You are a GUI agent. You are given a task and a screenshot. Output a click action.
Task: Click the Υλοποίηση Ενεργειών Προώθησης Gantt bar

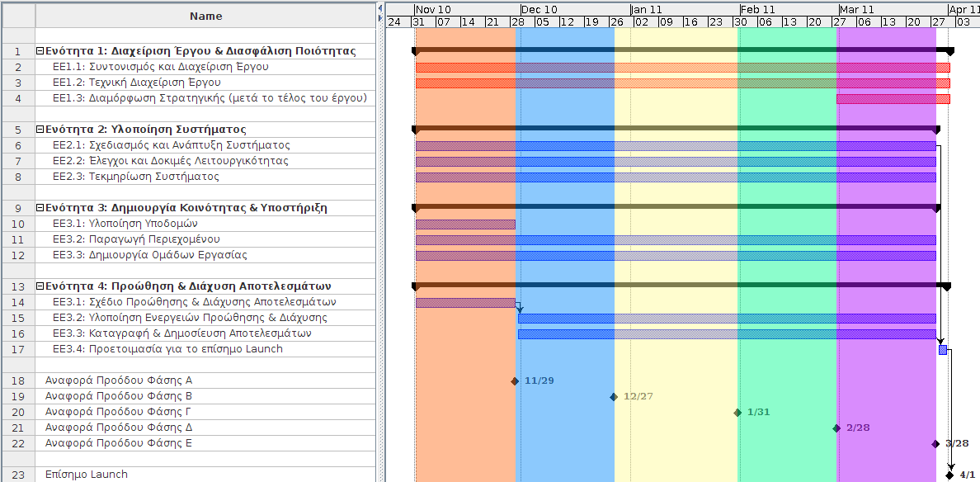727,319
